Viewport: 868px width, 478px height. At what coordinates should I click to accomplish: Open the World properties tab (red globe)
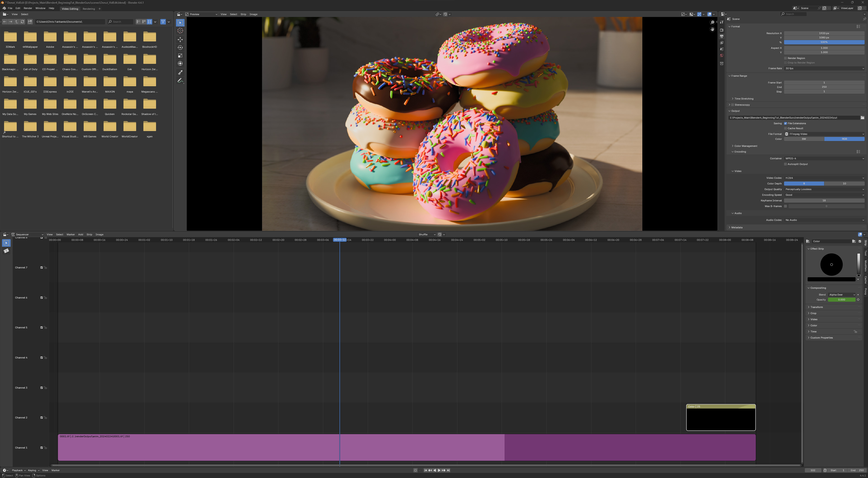pos(721,56)
